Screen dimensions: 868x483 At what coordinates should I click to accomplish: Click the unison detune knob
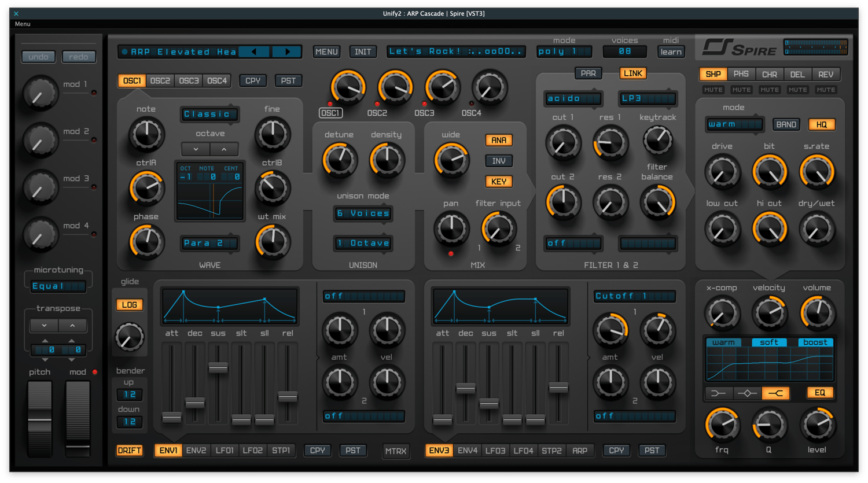tap(339, 160)
